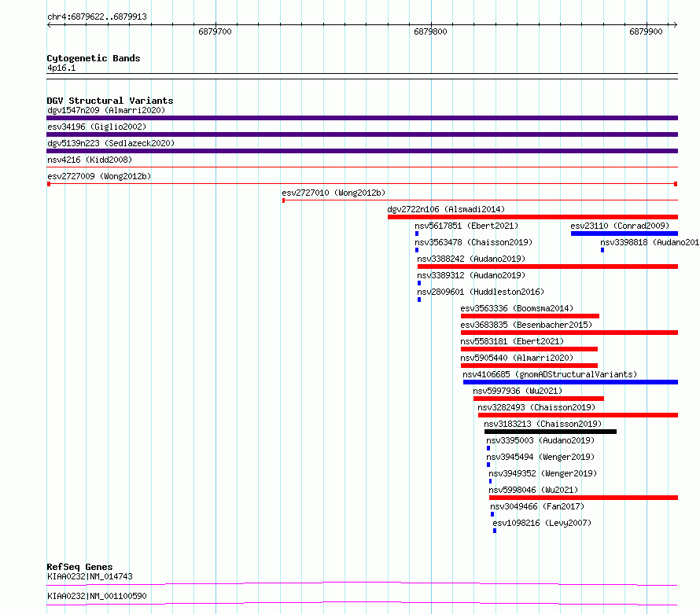
Task: Open the esv3563336 (Boomsma2014) label
Action: (517, 308)
